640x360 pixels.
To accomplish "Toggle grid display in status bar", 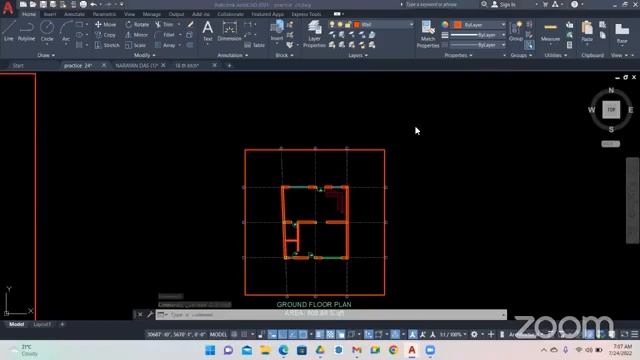I will [x=234, y=334].
